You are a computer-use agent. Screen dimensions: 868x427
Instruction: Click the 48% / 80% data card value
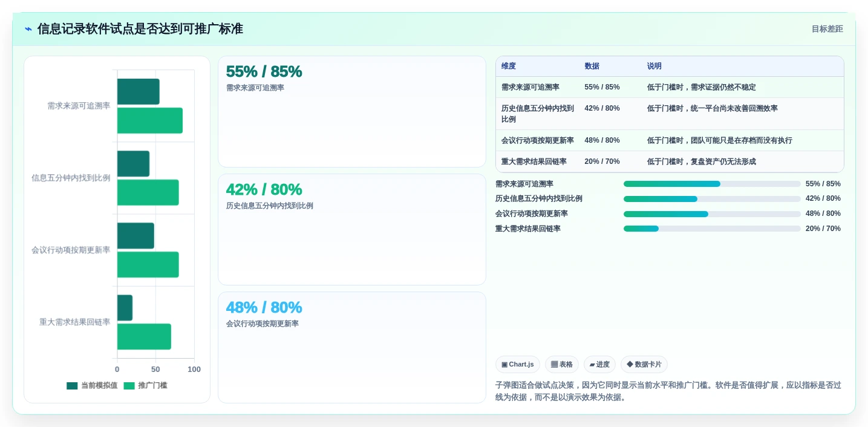point(264,307)
